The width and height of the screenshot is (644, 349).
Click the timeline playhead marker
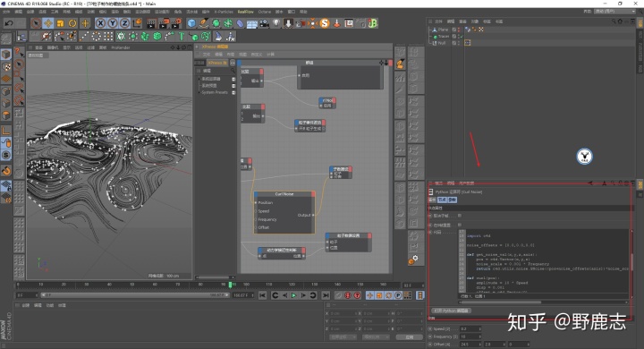(x=230, y=285)
